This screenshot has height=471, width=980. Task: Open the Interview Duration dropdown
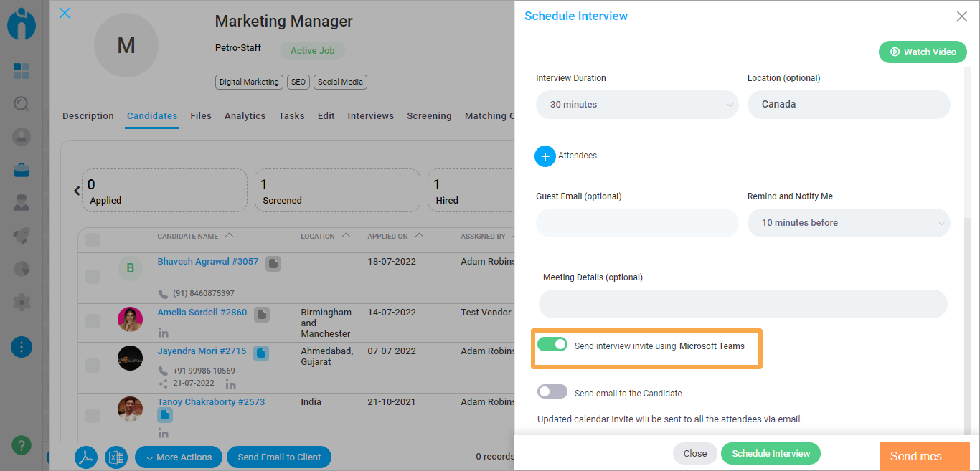pos(637,105)
